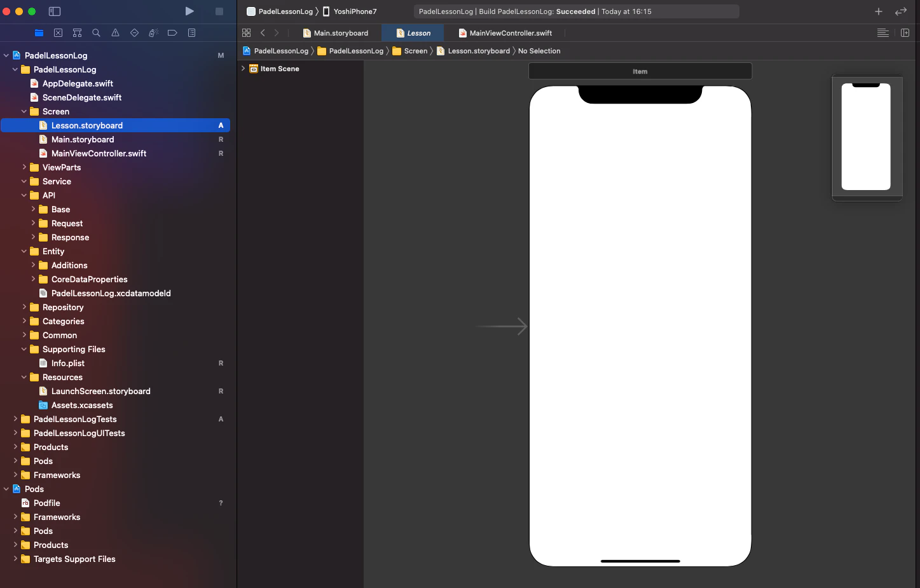Click Screen folder in jump bar
The width and height of the screenshot is (920, 588).
tap(410, 51)
